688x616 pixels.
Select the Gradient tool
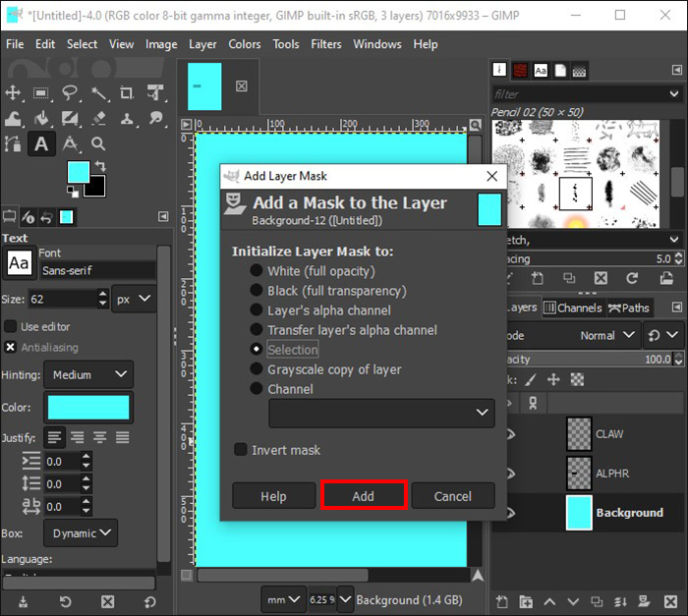coord(70,119)
